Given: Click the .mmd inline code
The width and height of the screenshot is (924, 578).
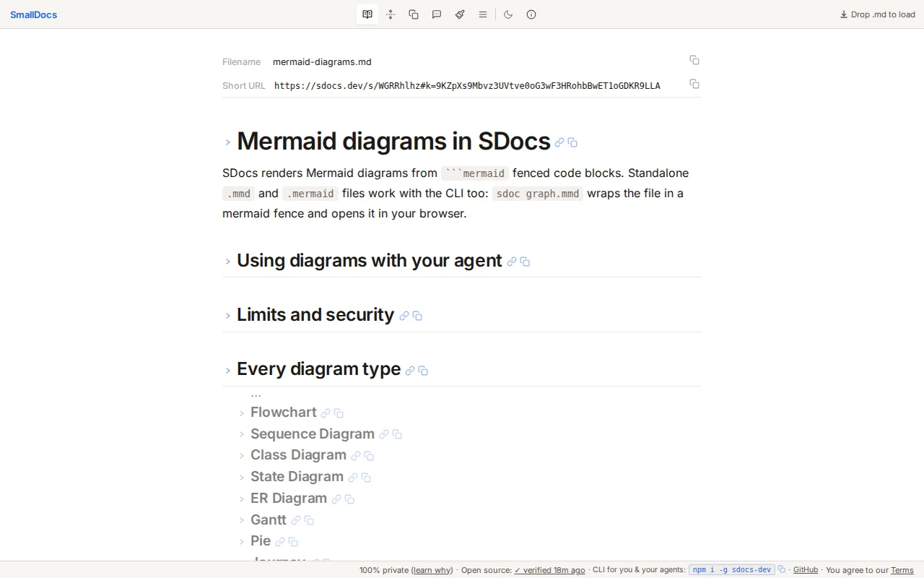Looking at the screenshot, I should click(239, 194).
